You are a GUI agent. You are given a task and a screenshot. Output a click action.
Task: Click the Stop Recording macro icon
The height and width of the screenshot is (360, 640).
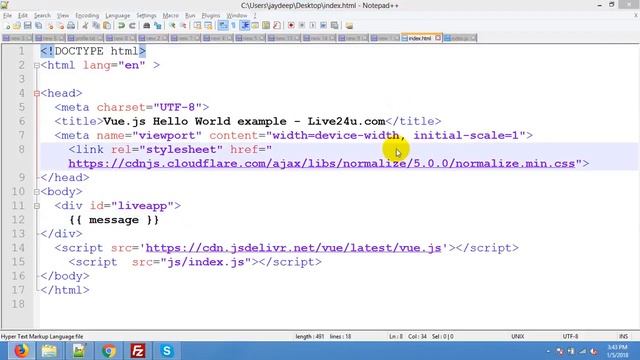pos(302,26)
